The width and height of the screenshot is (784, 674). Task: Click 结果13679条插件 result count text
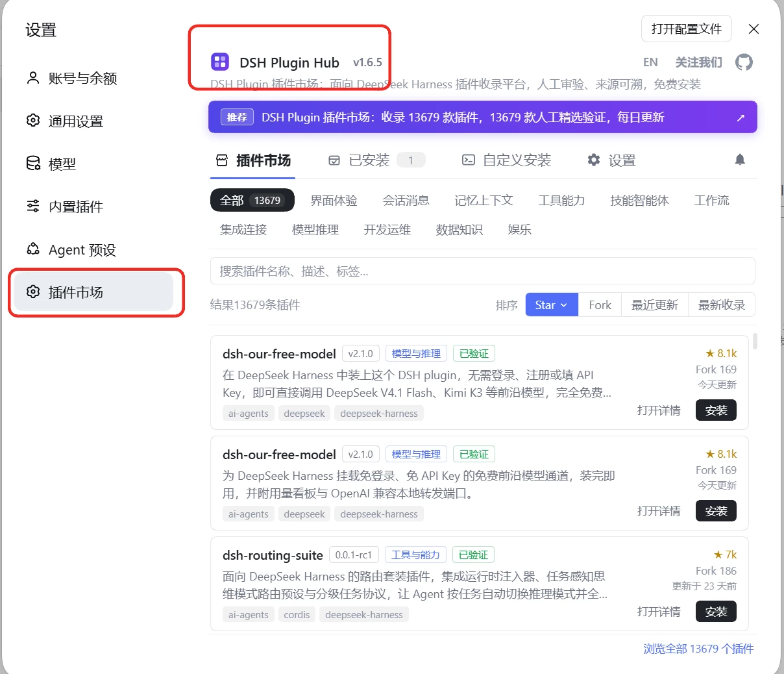click(255, 305)
